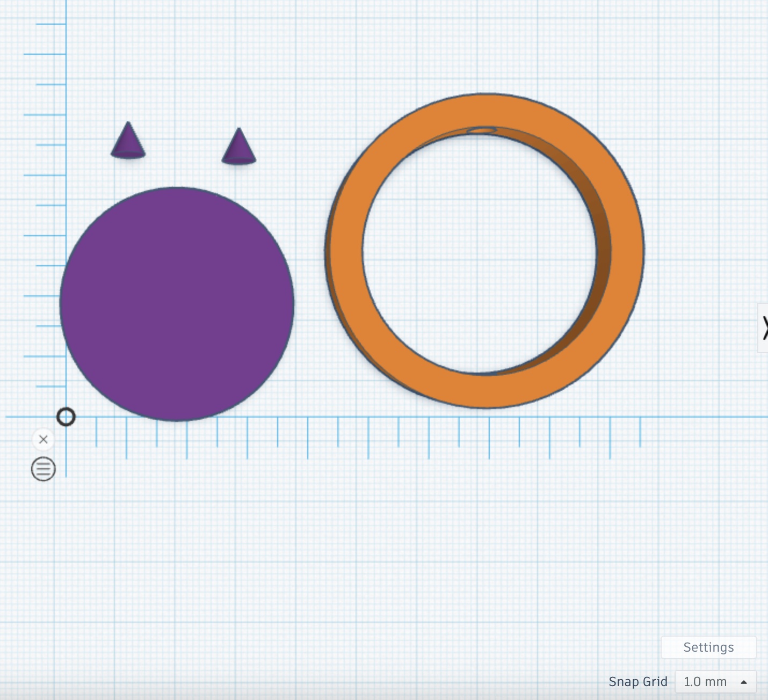Open the Snap Grid 1.0 mm dropdown
The height and width of the screenshot is (700, 768).
(715, 682)
